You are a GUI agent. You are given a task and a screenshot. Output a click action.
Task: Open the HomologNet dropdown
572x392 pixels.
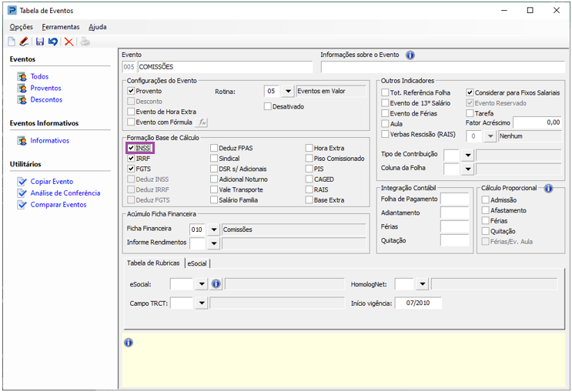coord(422,283)
